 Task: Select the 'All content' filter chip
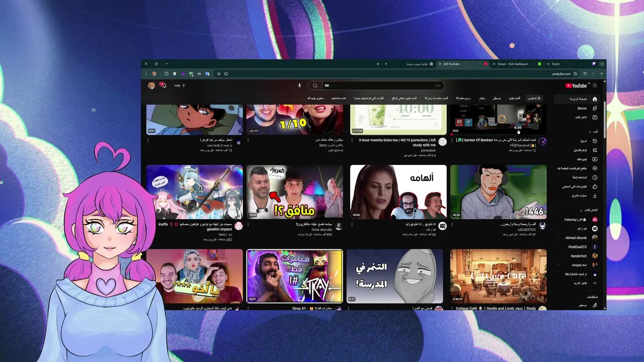(x=534, y=98)
